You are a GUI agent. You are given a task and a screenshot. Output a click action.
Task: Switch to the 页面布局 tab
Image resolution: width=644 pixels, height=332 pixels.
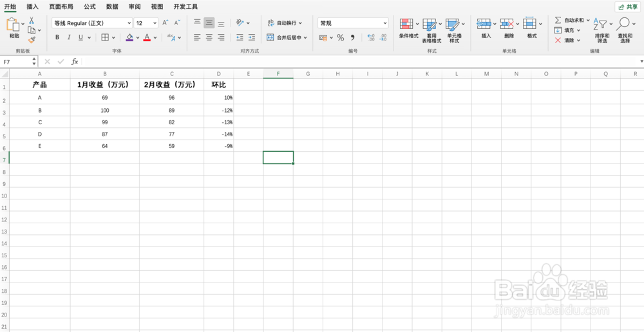click(x=61, y=6)
